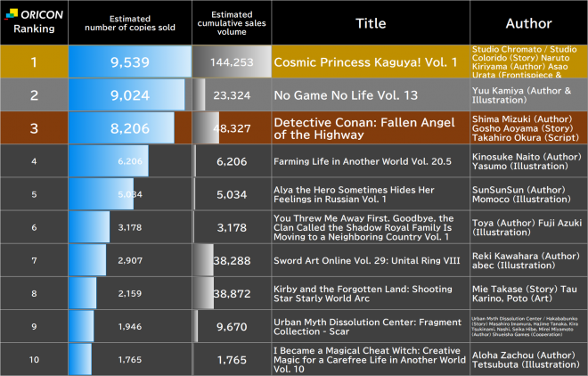
Task: Click author 'Yuu Kamiya (Author & Illustration)'
Action: tap(521, 95)
